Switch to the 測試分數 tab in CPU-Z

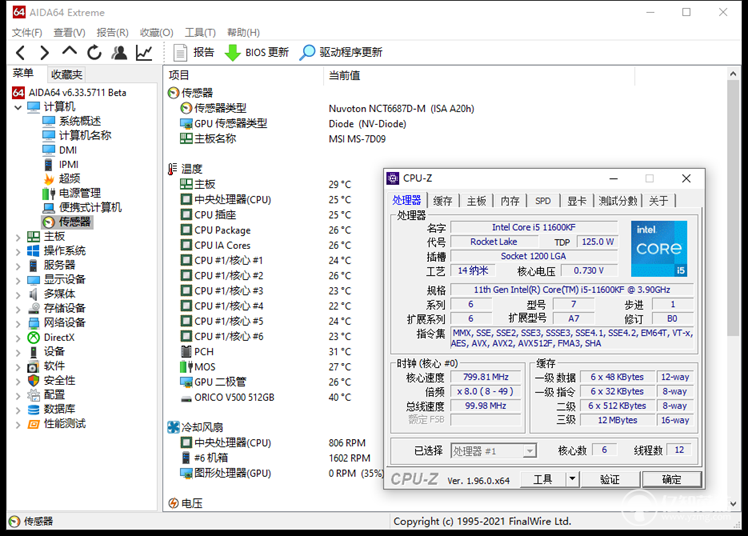click(618, 201)
